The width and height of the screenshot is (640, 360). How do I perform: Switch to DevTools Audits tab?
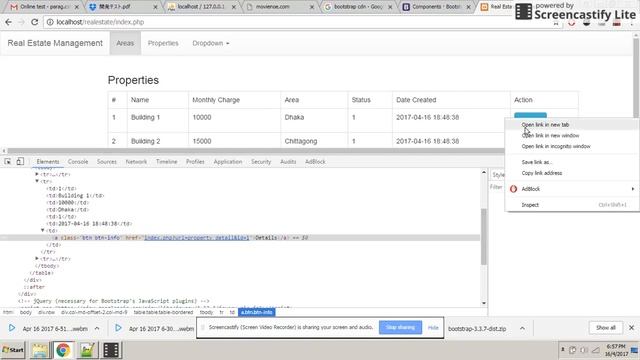[288, 162]
